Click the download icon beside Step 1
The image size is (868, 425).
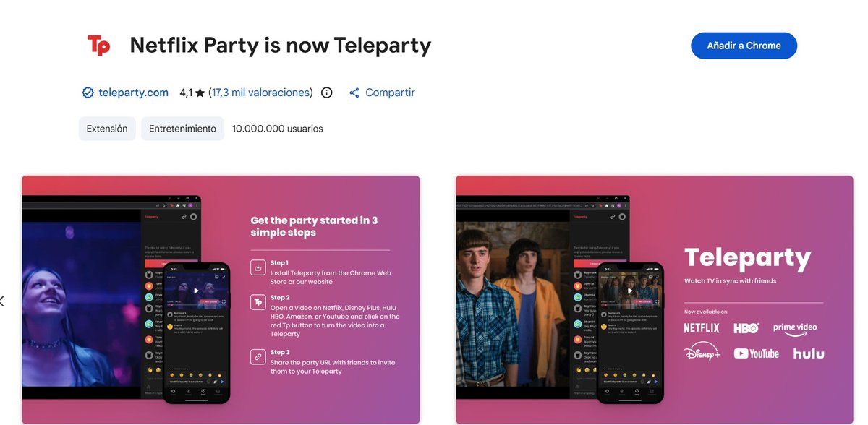[x=258, y=267]
